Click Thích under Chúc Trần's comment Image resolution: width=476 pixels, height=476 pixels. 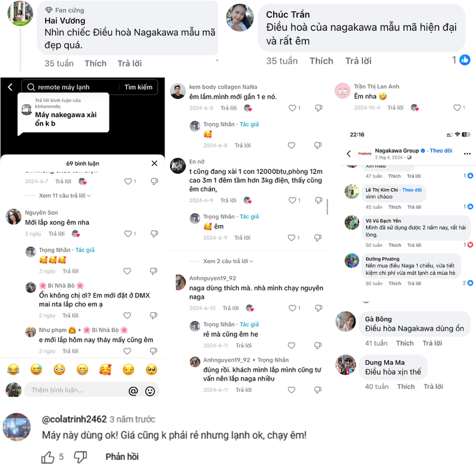pyautogui.click(x=321, y=61)
